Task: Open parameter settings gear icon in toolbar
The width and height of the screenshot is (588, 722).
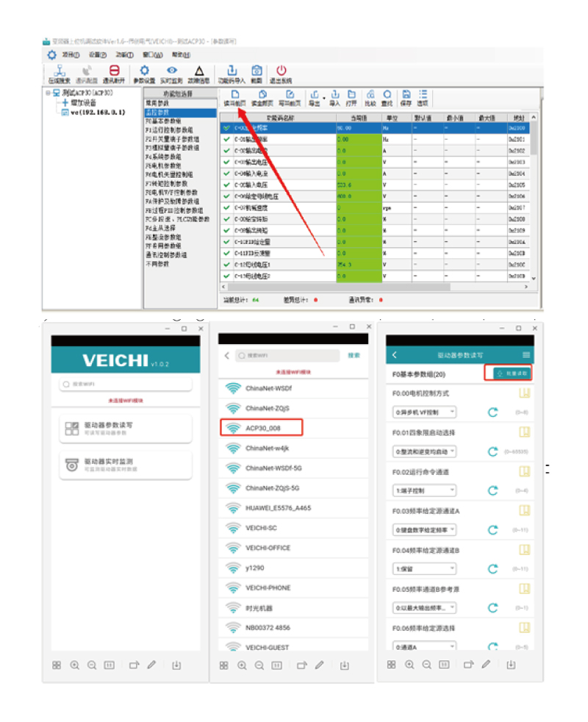Action: pyautogui.click(x=144, y=71)
